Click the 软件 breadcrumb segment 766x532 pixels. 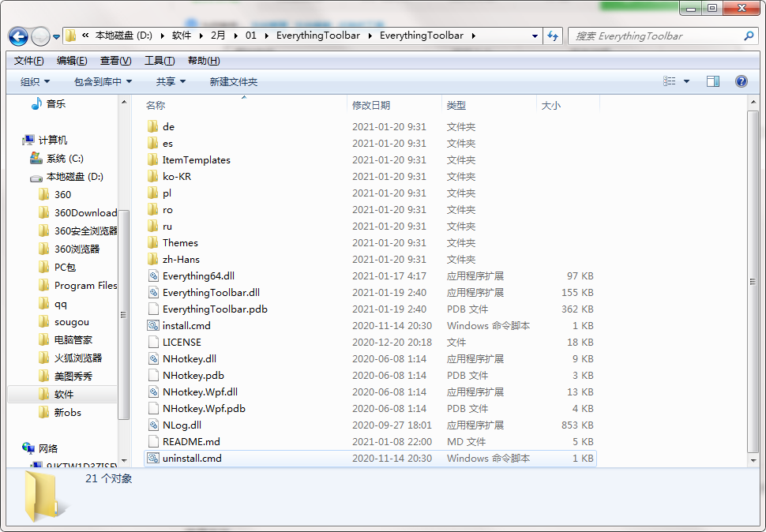click(x=182, y=36)
